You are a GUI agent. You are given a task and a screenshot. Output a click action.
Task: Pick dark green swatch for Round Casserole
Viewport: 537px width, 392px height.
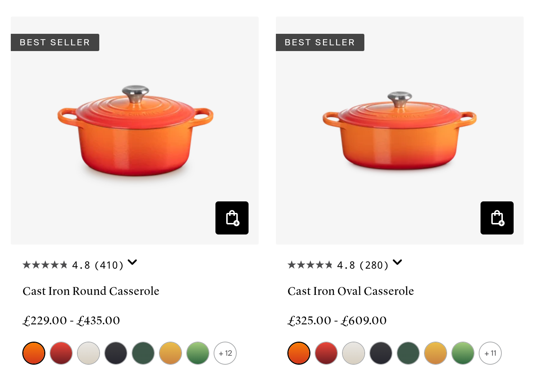(x=143, y=353)
